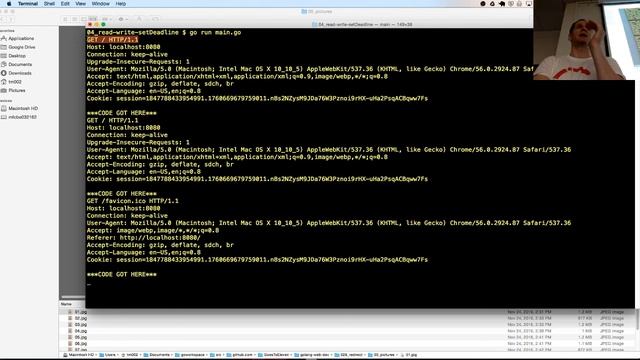The height and width of the screenshot is (360, 640).
Task: Click Finder's back navigation arrow
Action: [3, 19]
